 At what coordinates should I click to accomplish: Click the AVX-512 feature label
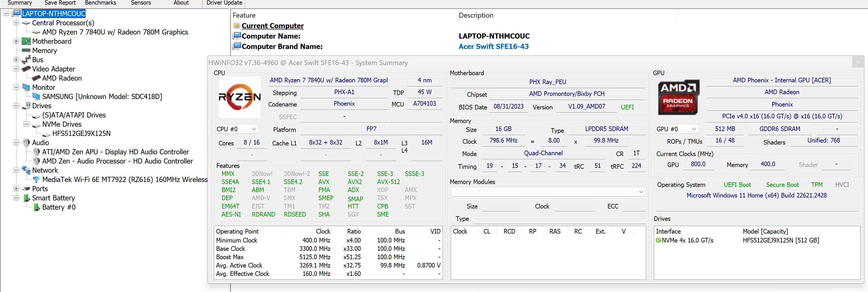388,182
